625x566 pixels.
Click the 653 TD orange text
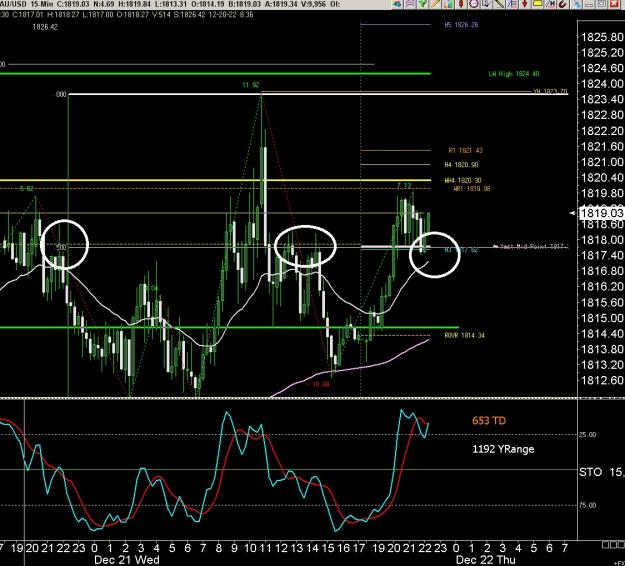point(489,421)
